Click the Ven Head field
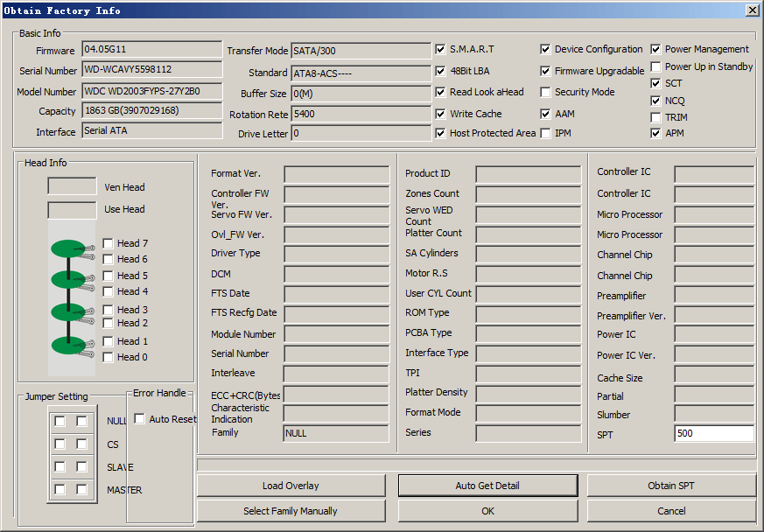The height and width of the screenshot is (532, 764). pos(72,186)
